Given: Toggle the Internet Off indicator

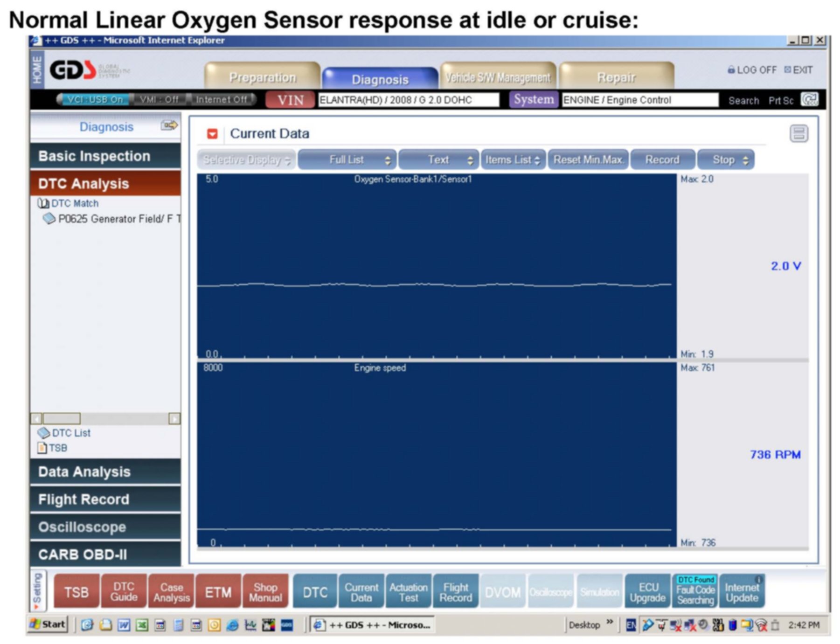Looking at the screenshot, I should coord(221,100).
